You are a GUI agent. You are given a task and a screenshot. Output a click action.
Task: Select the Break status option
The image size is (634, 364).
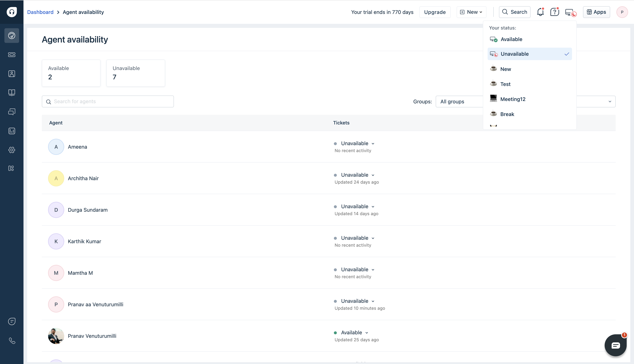[507, 114]
